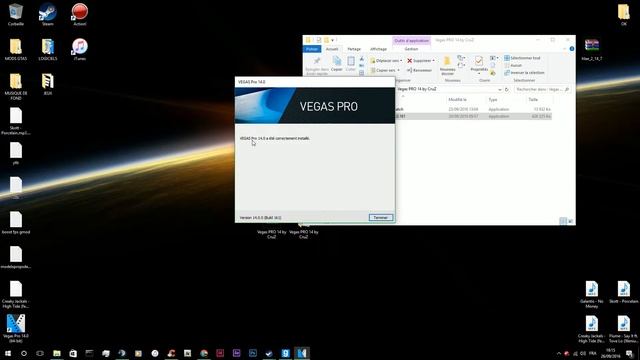Select the Steam desktop shortcut

(48, 14)
